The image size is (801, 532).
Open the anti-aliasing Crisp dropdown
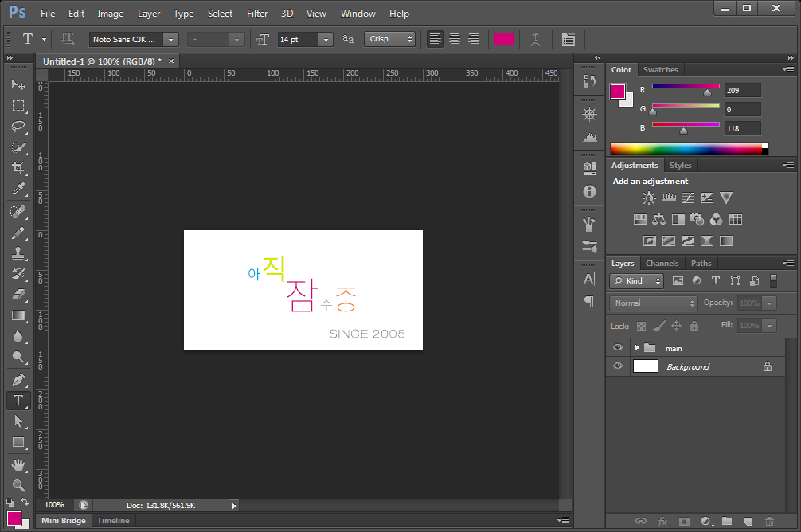[390, 39]
